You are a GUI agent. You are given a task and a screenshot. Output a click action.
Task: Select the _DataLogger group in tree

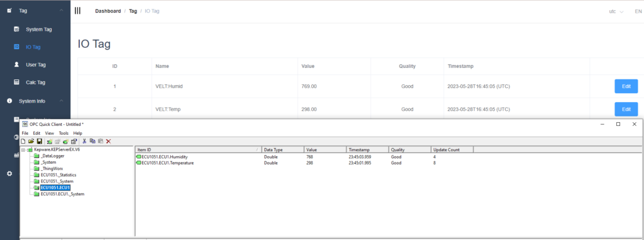click(52, 156)
